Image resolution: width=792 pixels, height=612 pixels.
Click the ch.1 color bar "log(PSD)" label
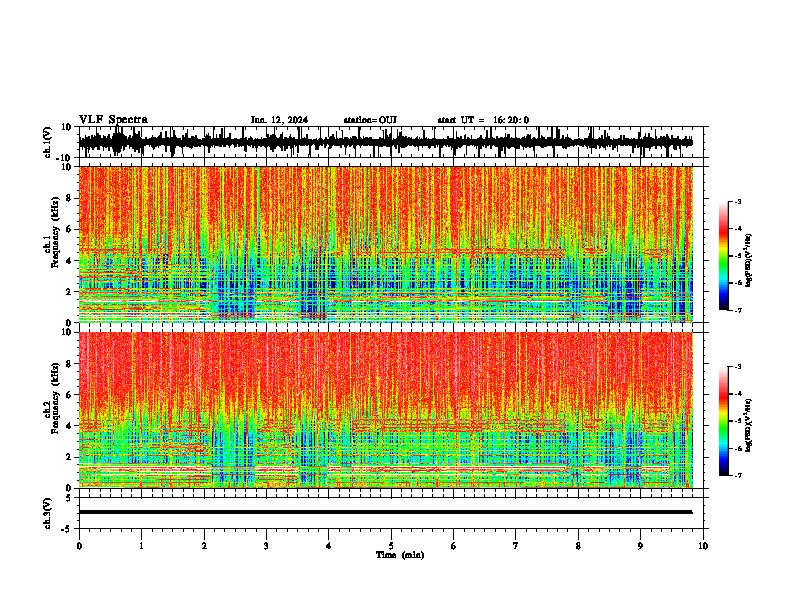tap(749, 260)
